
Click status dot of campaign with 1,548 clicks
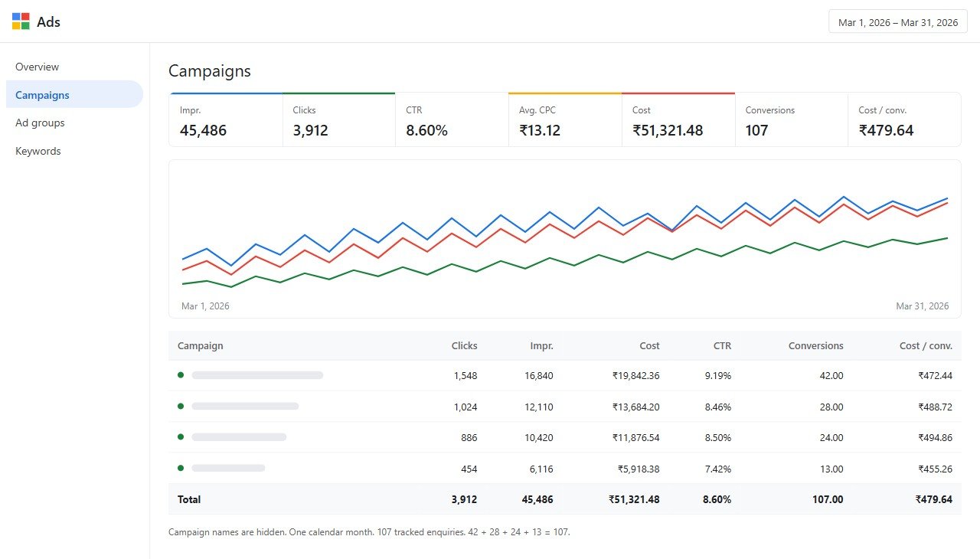pyautogui.click(x=181, y=374)
